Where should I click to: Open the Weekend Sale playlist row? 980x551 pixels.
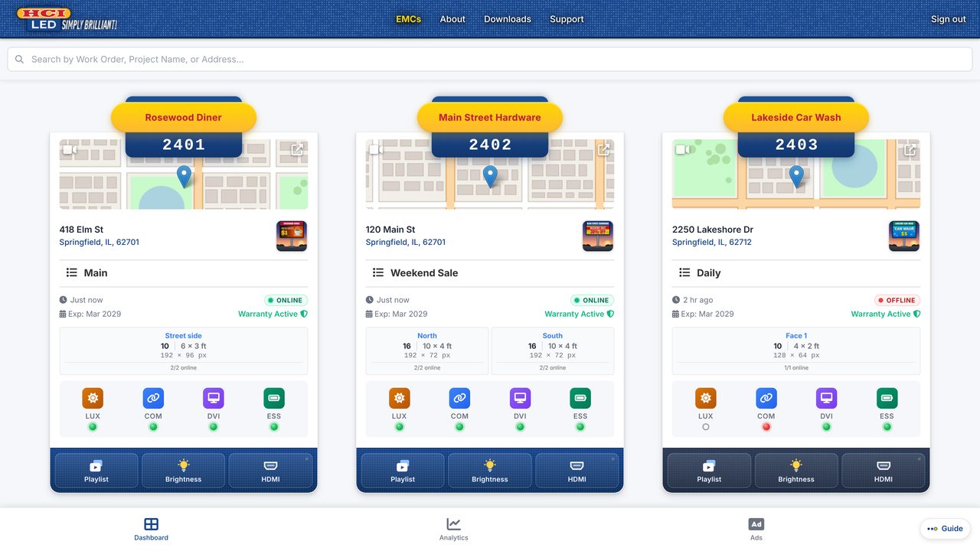coord(490,273)
